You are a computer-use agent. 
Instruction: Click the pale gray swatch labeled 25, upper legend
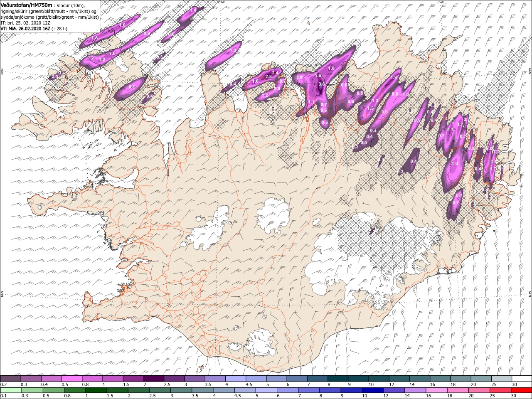501,378
